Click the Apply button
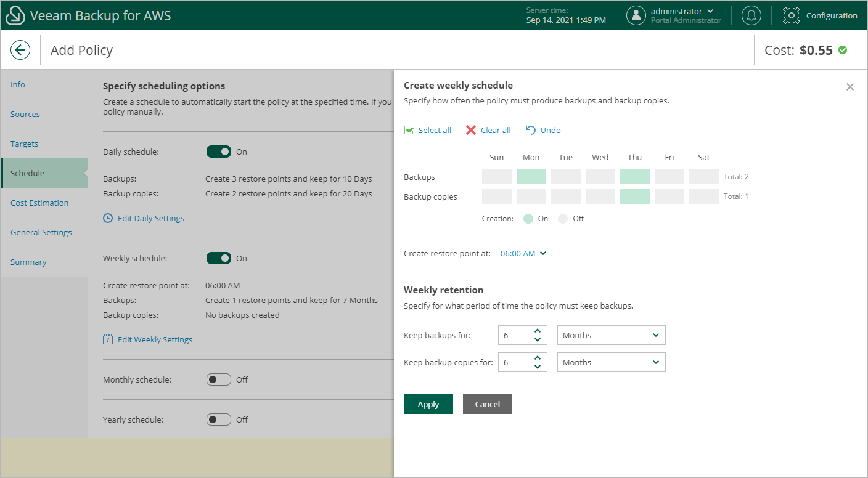 428,404
